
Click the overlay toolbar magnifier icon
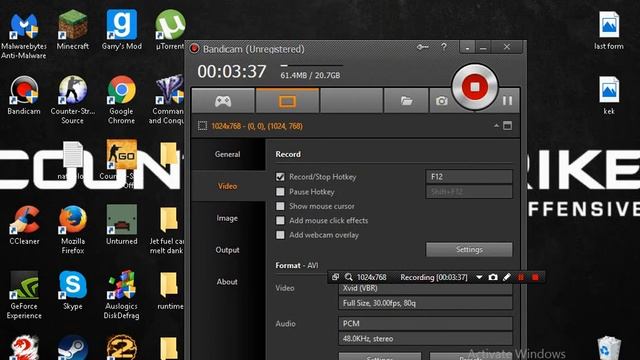348,277
